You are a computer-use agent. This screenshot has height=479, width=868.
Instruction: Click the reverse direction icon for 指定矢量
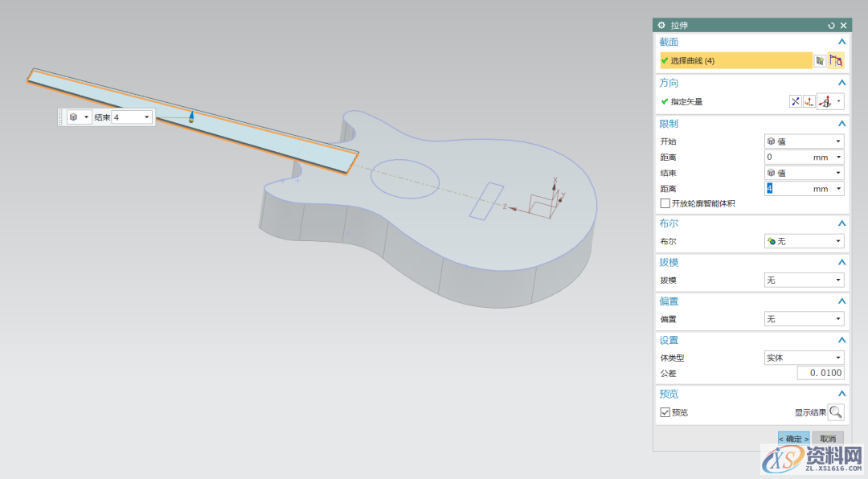(x=796, y=101)
